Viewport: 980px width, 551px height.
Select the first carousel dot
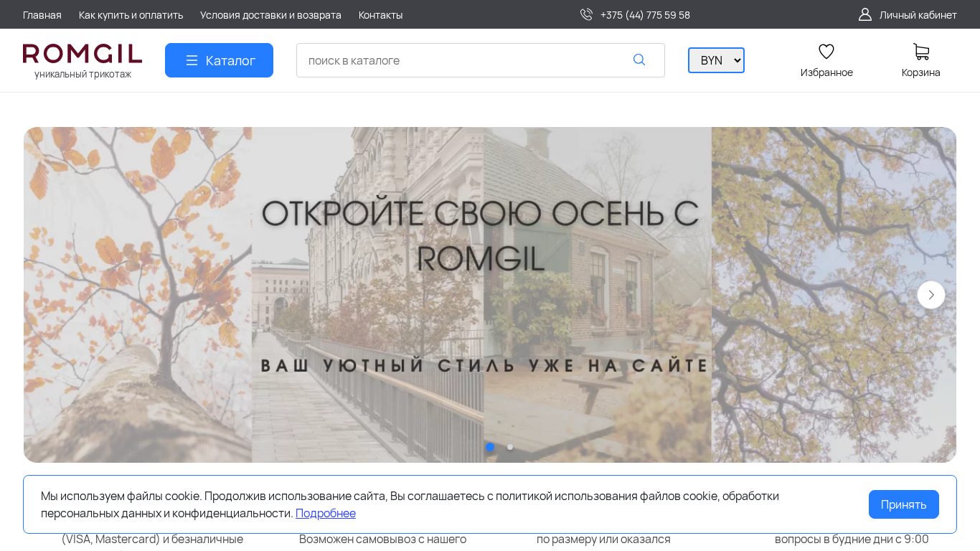click(x=490, y=447)
